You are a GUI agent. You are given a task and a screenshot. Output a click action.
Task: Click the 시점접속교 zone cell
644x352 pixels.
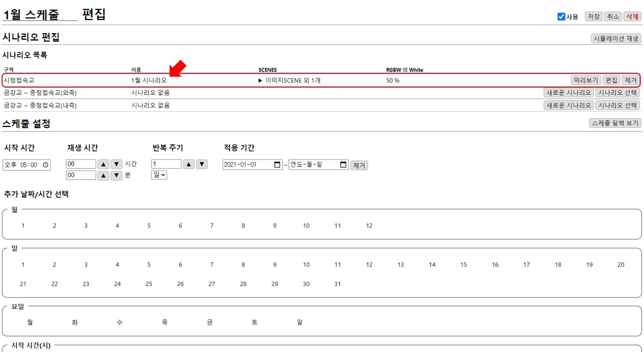pos(19,81)
